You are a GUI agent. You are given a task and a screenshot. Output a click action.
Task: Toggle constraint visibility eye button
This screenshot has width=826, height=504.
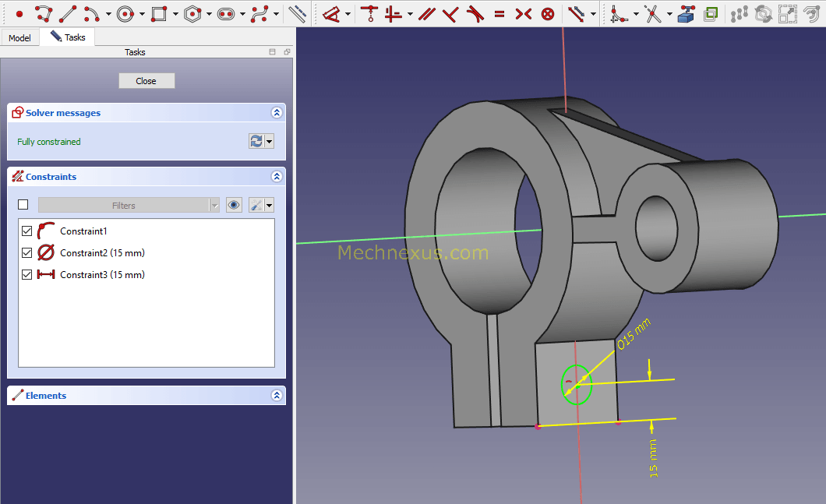tap(234, 206)
